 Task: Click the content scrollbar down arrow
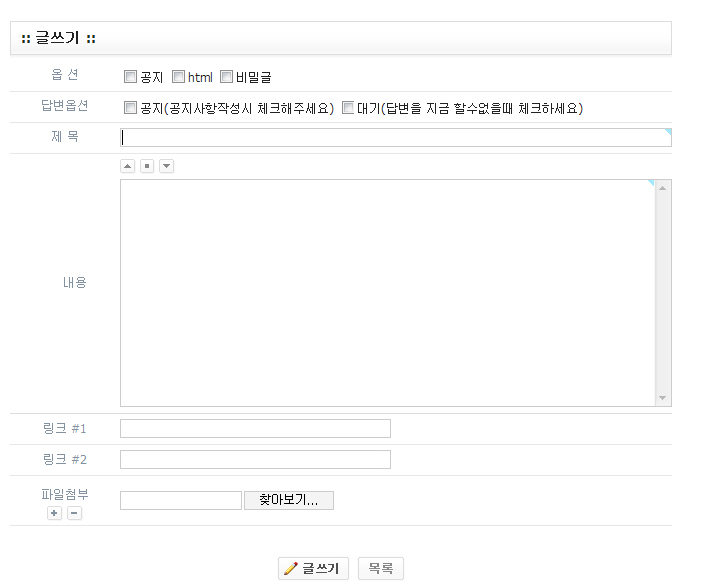(x=663, y=398)
